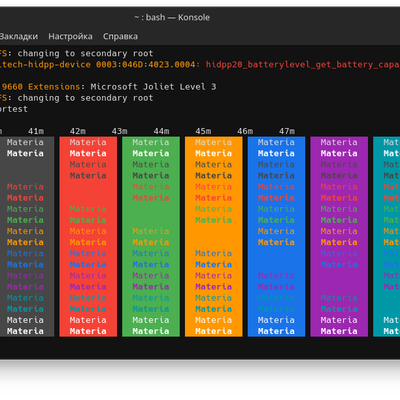This screenshot has height=400, width=400.
Task: Click the 46m column header
Action: (245, 131)
